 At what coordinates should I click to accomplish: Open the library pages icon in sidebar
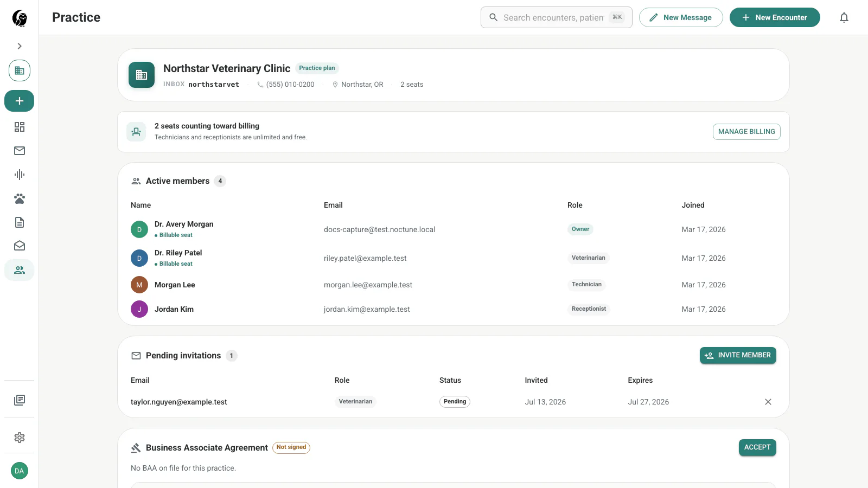pyautogui.click(x=20, y=400)
